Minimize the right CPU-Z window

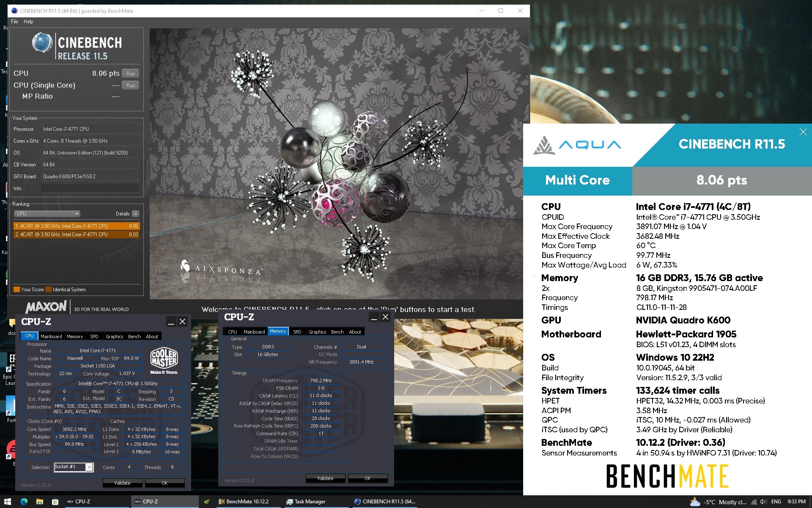[x=374, y=317]
